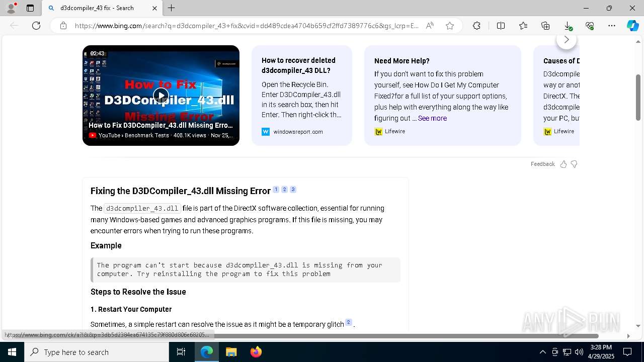Click the browser profile avatar icon

[11, 8]
